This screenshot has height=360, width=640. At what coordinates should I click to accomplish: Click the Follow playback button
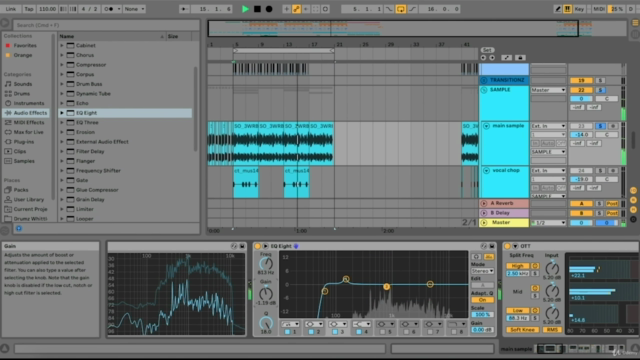pyautogui.click(x=183, y=9)
